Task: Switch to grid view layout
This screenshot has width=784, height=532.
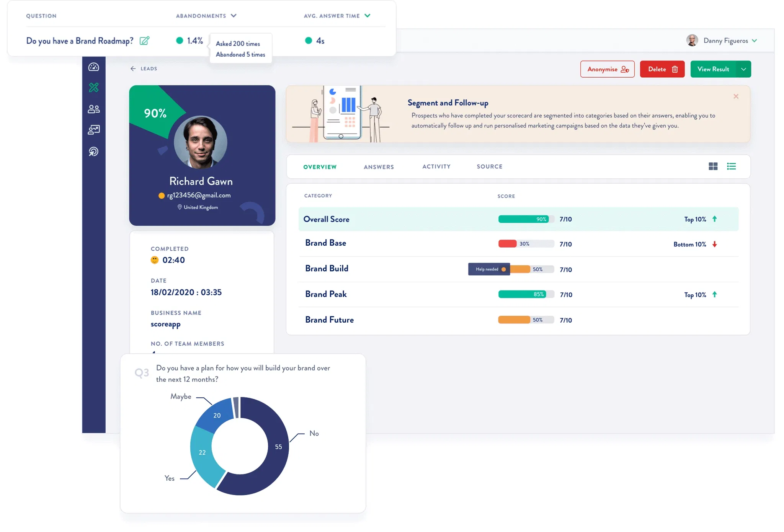Action: [713, 166]
